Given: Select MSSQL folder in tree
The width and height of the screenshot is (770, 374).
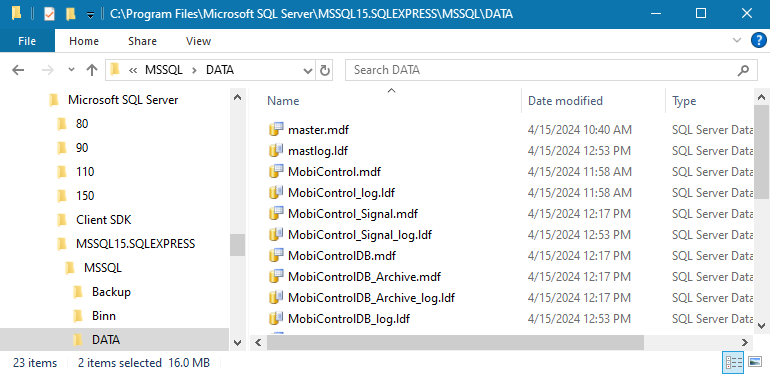Looking at the screenshot, I should click(103, 268).
